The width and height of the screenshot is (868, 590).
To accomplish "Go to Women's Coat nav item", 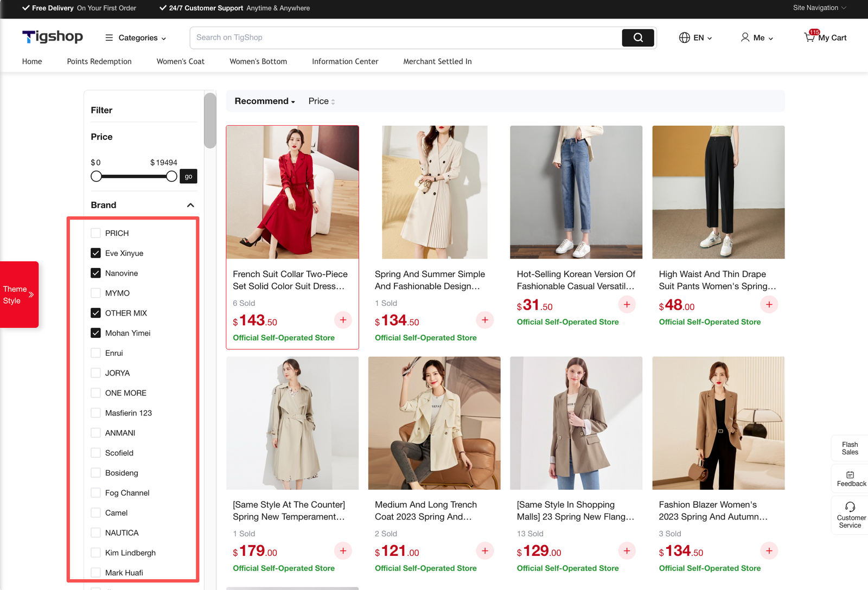I will pyautogui.click(x=180, y=62).
